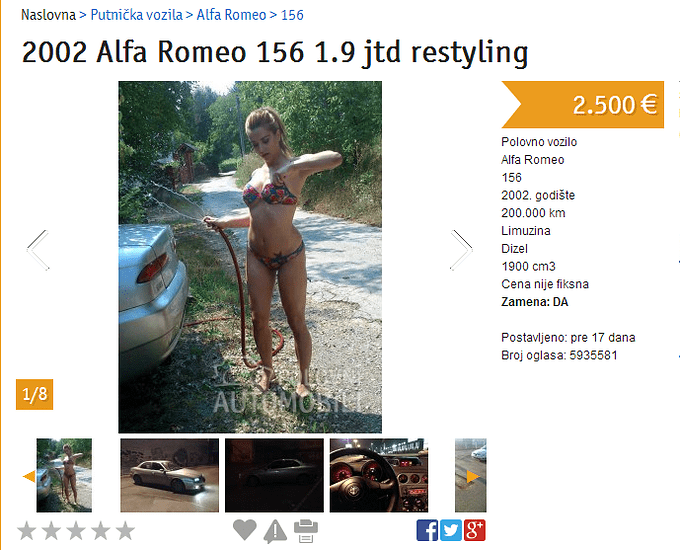680x550 pixels.
Task: Select thumbnail of silver car at night
Action: (x=170, y=475)
